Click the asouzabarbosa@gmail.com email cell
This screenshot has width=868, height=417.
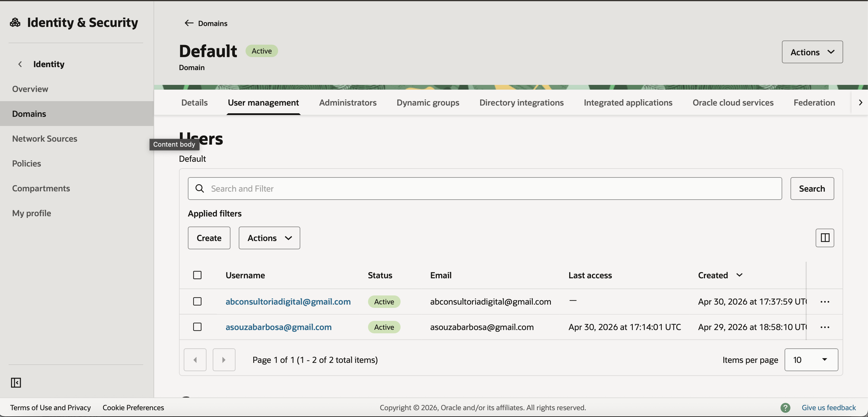coord(482,327)
